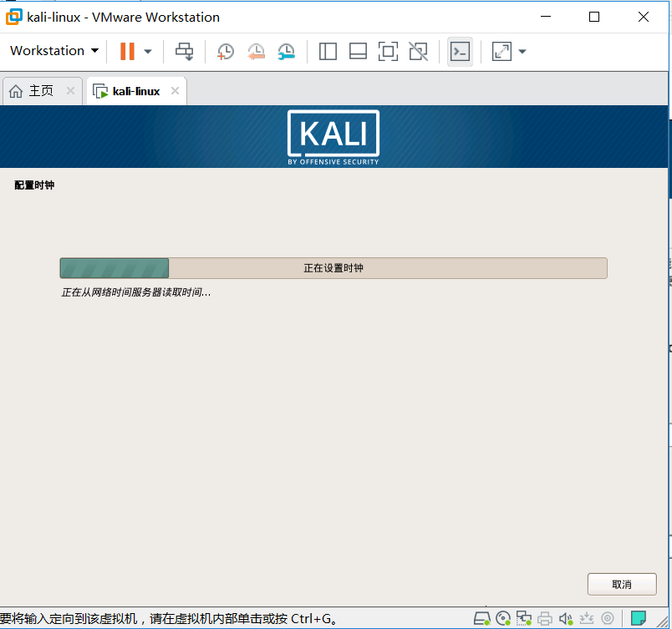Close the VMware Workstation window
The image size is (672, 629).
coord(644,17)
